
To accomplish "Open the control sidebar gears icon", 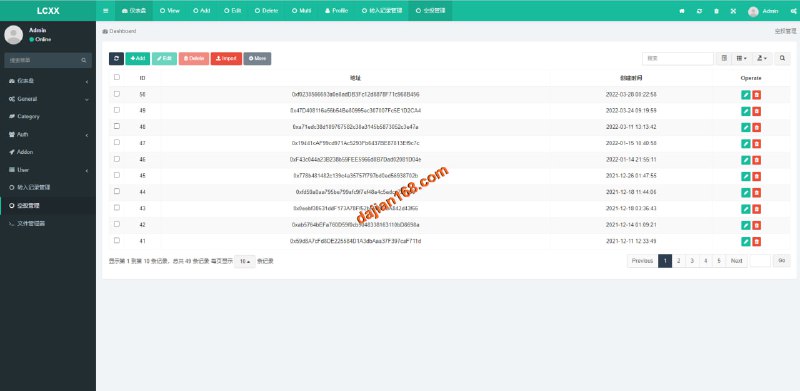I will point(794,11).
